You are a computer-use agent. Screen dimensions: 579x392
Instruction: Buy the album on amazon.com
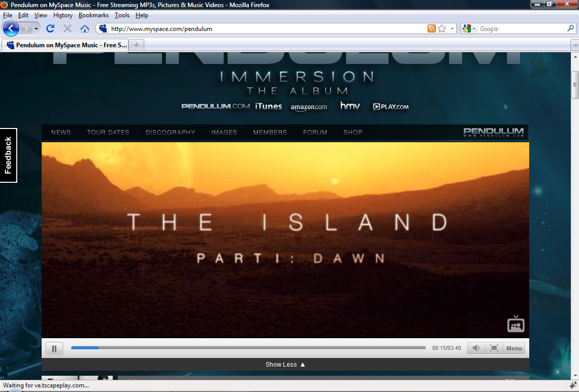coord(309,107)
